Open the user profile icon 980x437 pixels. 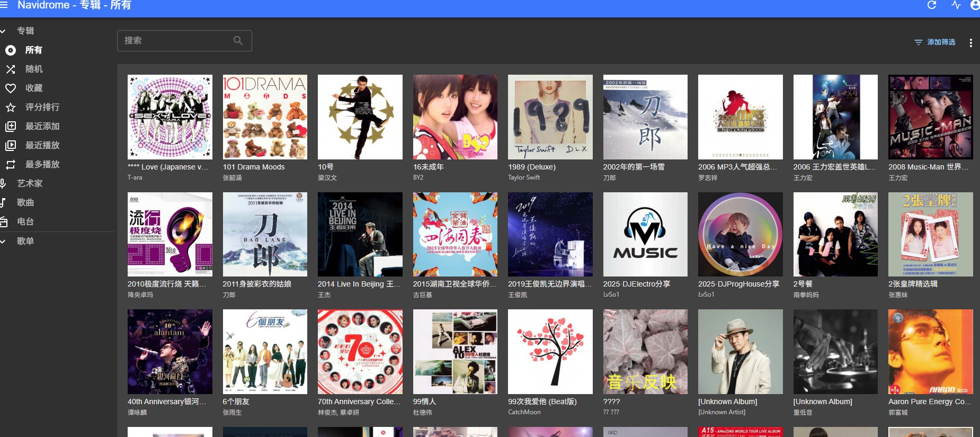(x=975, y=5)
